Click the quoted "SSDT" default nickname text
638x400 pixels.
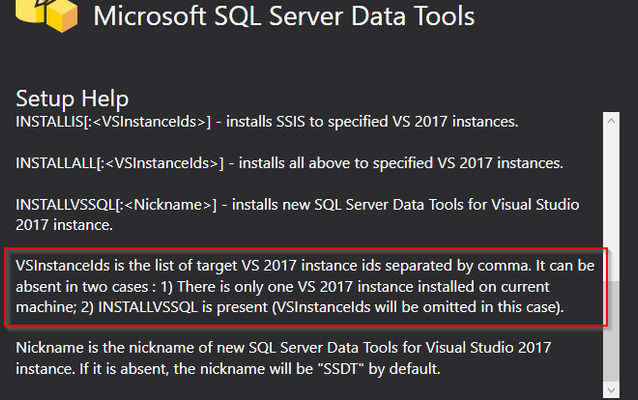(340, 369)
